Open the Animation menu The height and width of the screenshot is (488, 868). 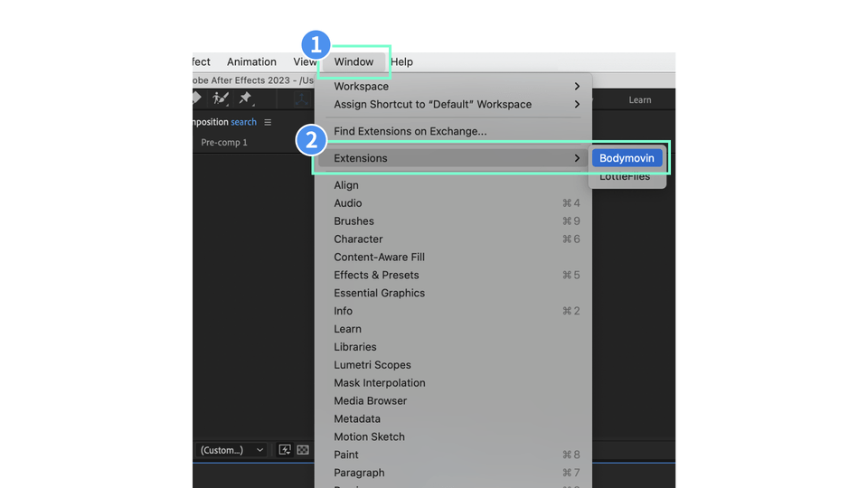251,62
